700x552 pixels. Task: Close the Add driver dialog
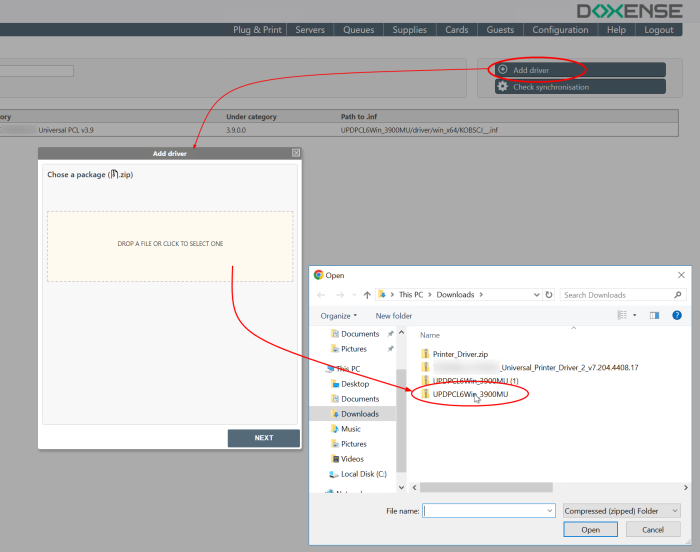(x=296, y=153)
